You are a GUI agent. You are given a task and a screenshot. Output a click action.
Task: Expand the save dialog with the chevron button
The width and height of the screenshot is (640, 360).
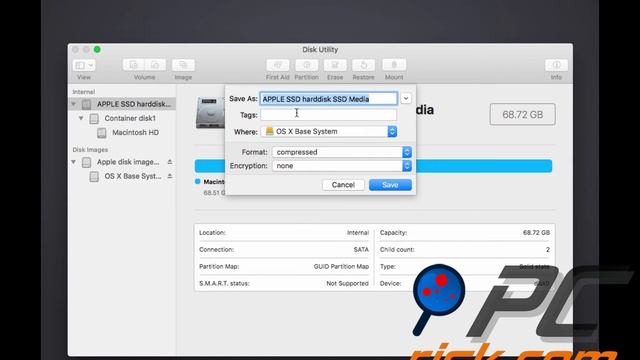click(406, 99)
